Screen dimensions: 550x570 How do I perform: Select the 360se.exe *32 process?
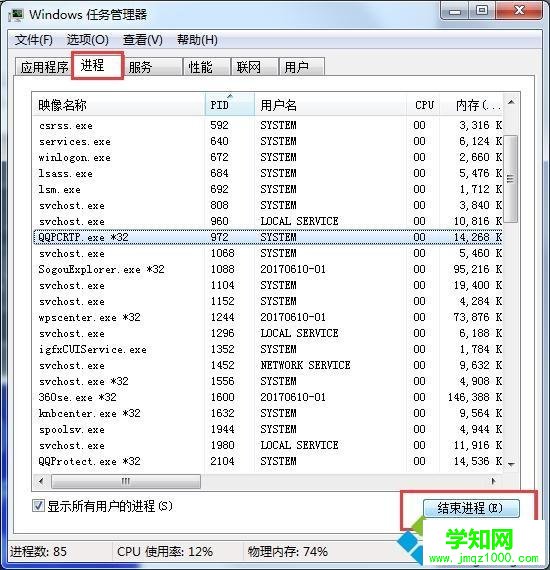[x=268, y=397]
